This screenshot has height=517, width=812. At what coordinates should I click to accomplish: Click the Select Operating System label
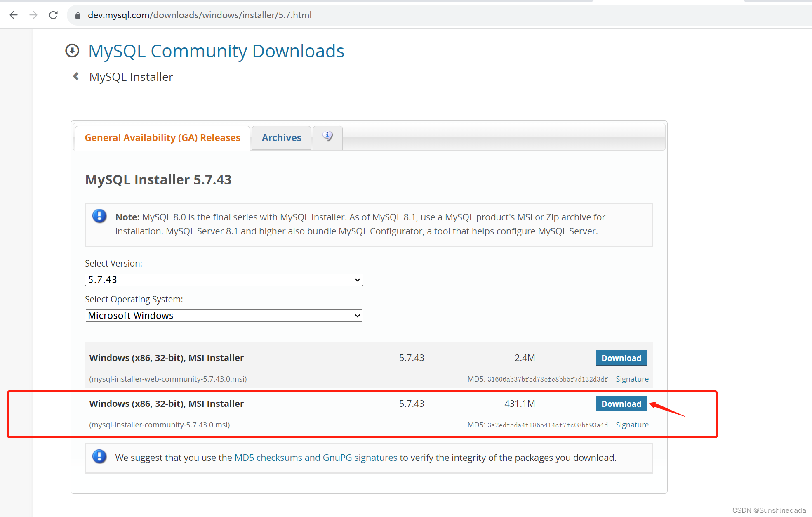coord(134,299)
